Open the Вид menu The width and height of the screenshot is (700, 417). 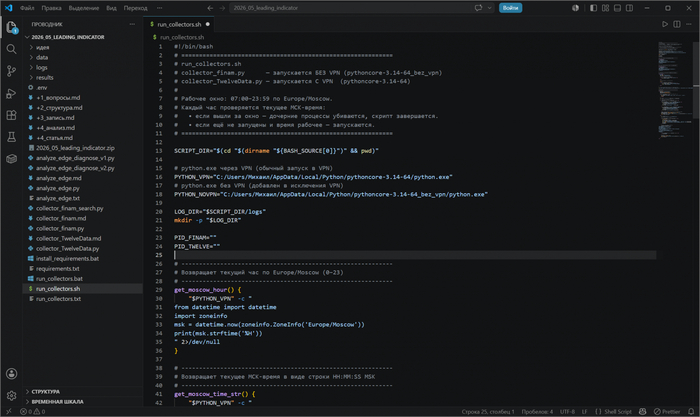pos(111,8)
